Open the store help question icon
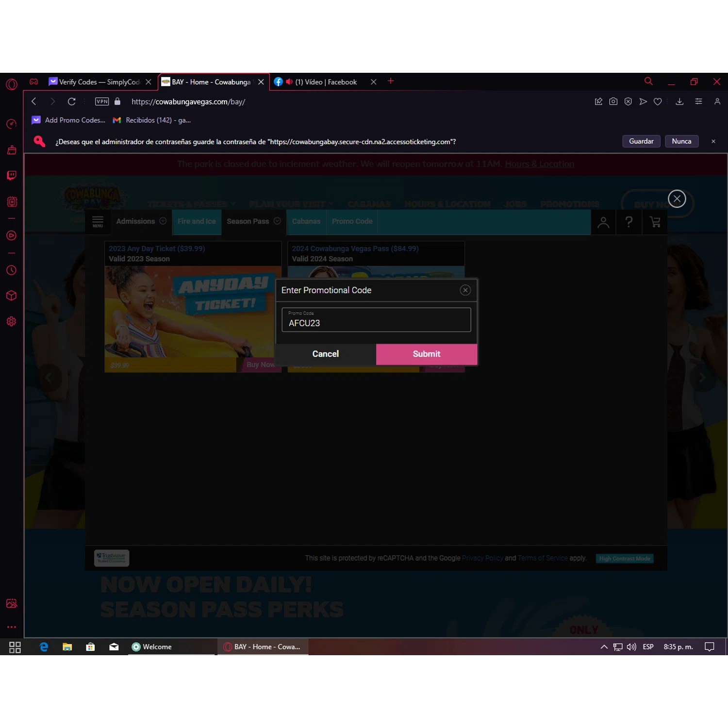The image size is (728, 728). point(629,222)
